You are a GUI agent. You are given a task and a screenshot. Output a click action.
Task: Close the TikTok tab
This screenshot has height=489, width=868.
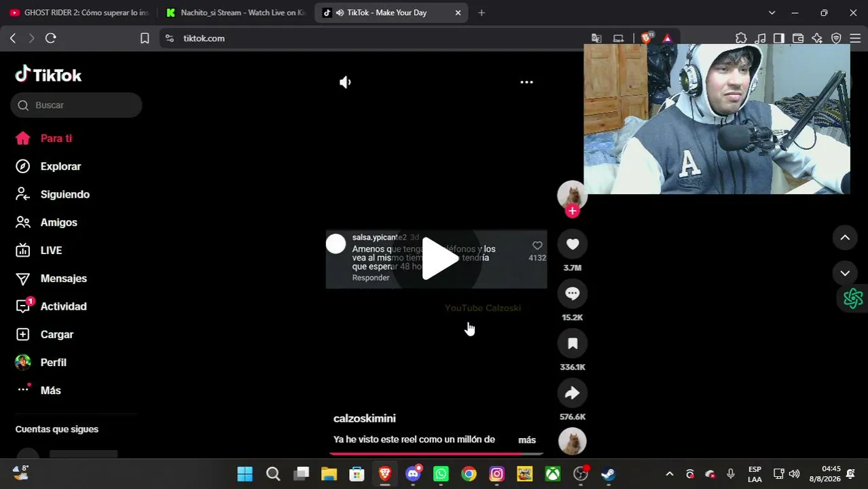coord(458,13)
